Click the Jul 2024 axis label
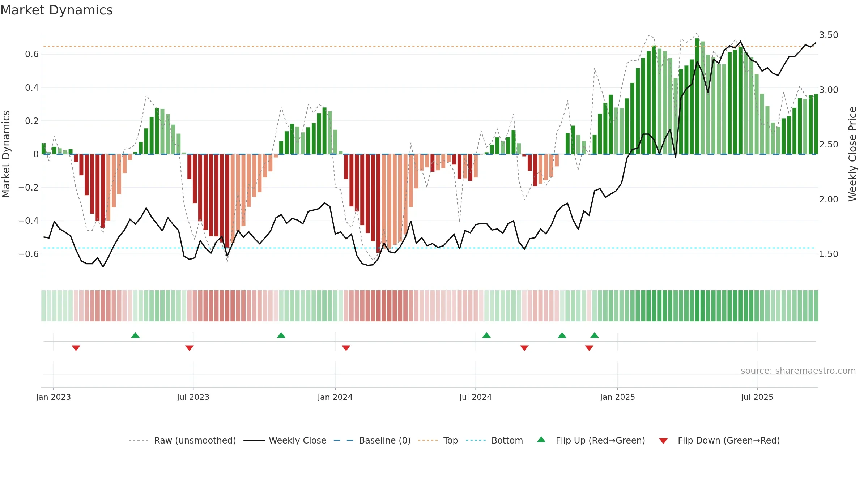The image size is (868, 488). point(476,397)
